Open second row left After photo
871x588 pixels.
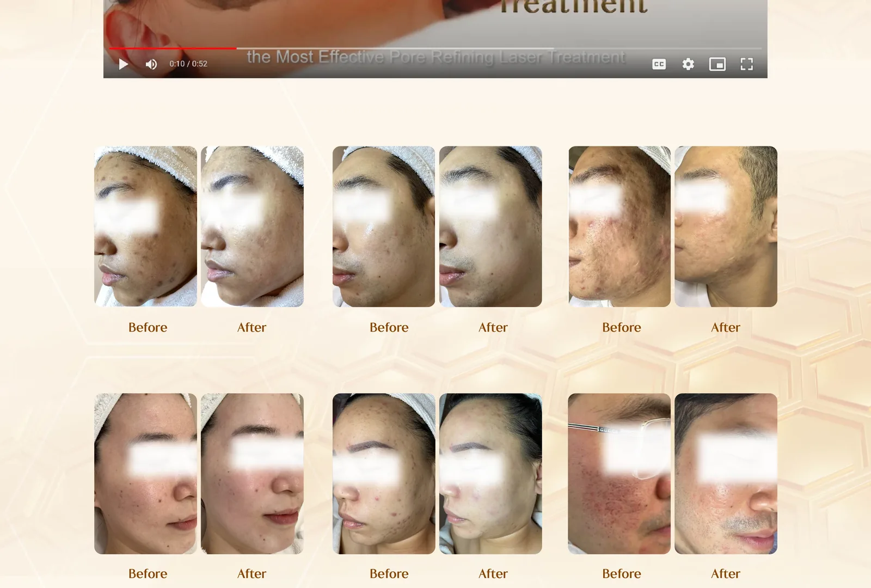[252, 474]
